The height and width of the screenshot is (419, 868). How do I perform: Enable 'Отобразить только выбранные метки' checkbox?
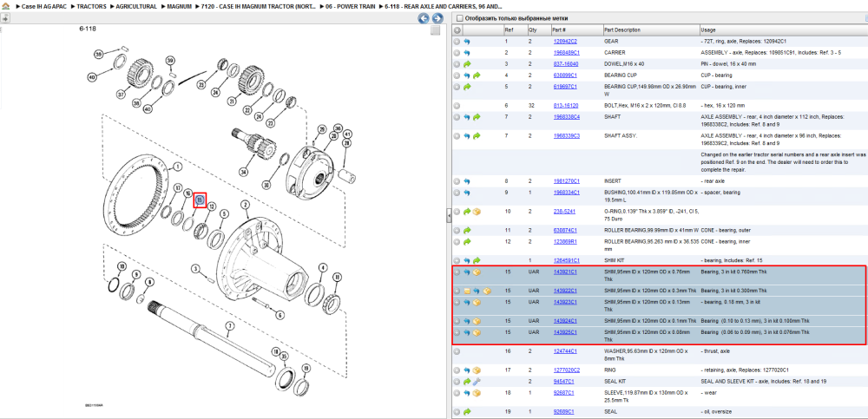point(459,18)
